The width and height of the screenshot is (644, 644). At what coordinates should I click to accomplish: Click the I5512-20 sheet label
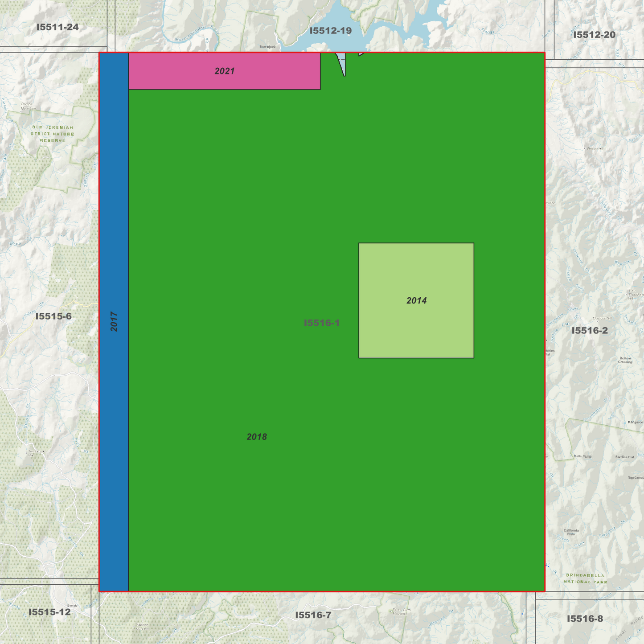click(x=594, y=35)
